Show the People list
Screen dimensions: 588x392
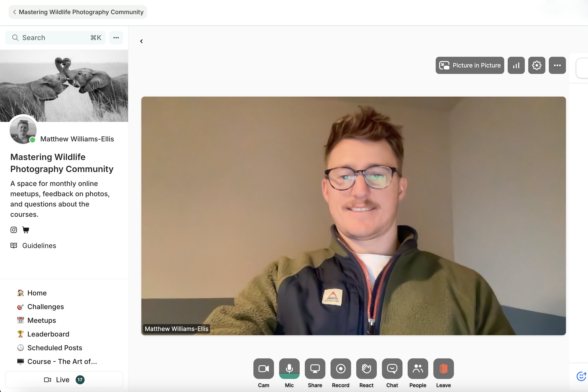418,368
